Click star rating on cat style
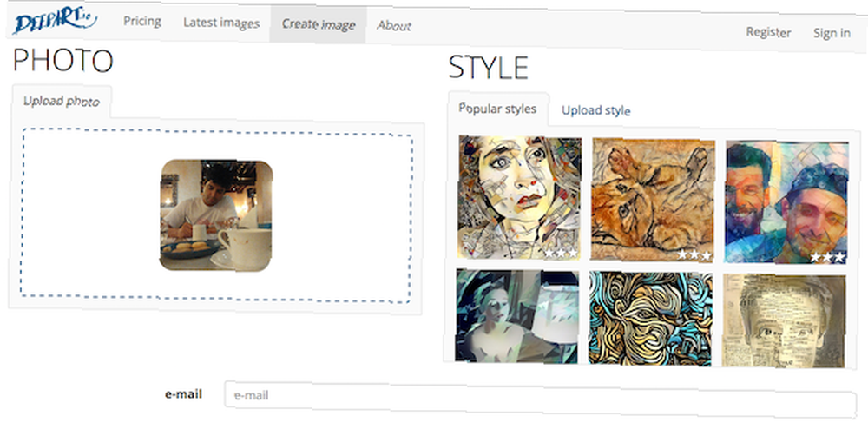Viewport: 868px width, 429px height. 694,254
